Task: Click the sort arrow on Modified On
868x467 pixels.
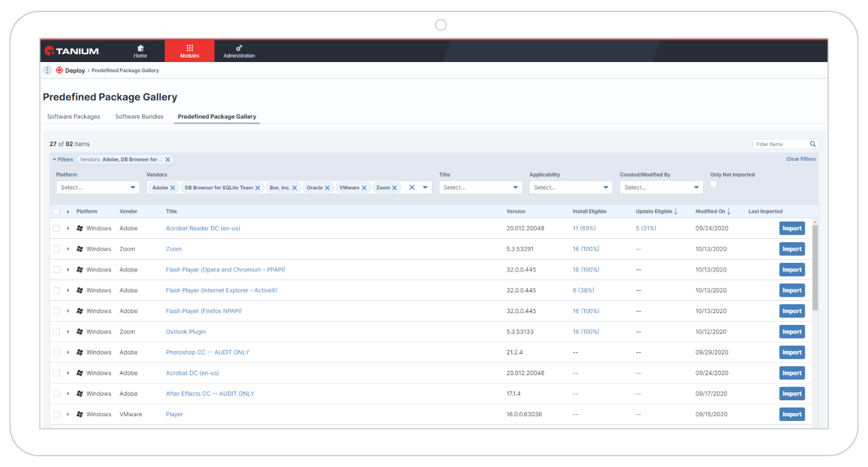Action: [x=729, y=211]
